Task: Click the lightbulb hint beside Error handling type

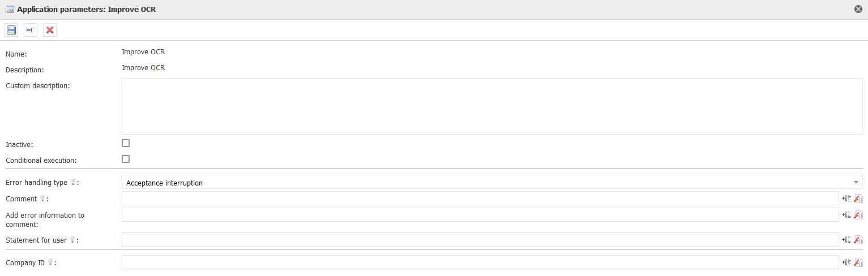Action: coord(73,183)
